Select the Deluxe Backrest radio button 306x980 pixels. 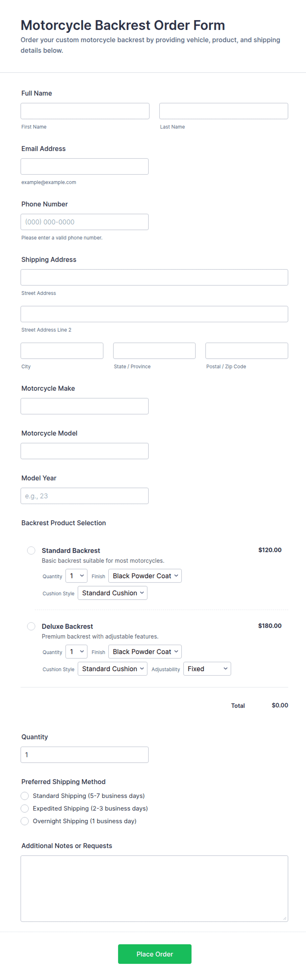(31, 626)
